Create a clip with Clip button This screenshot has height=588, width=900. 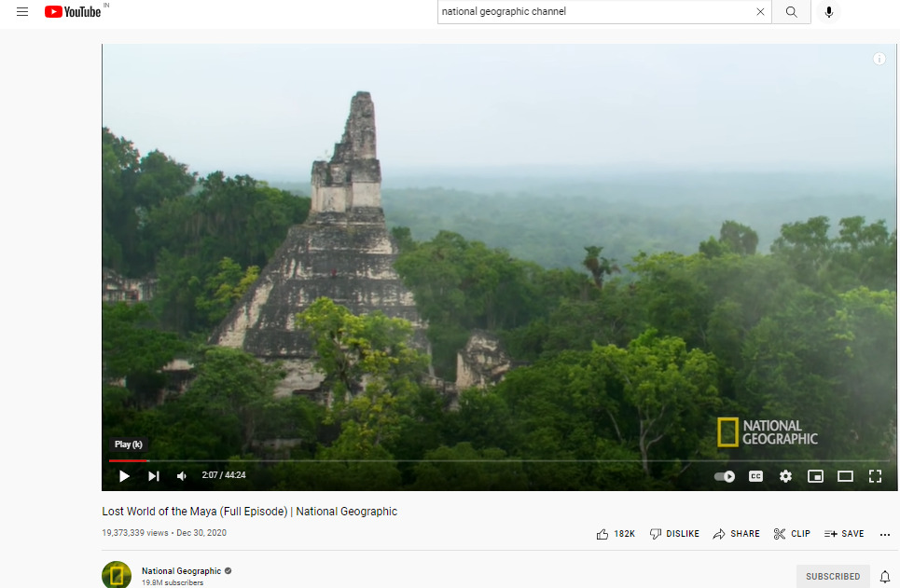pos(792,534)
